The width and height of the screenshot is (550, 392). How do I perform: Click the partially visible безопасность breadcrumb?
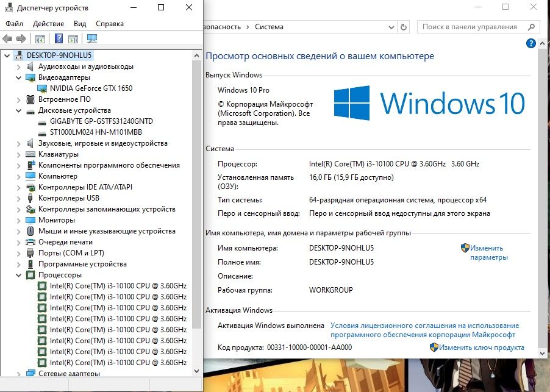222,27
